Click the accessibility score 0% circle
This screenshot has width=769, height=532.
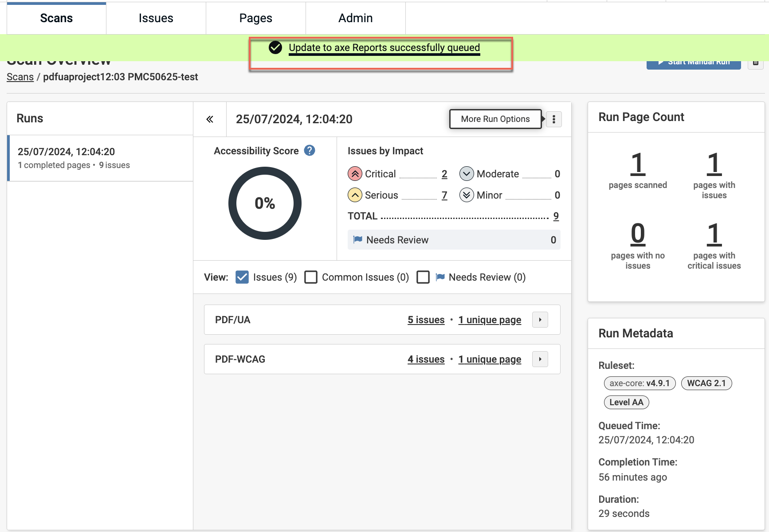tap(265, 203)
